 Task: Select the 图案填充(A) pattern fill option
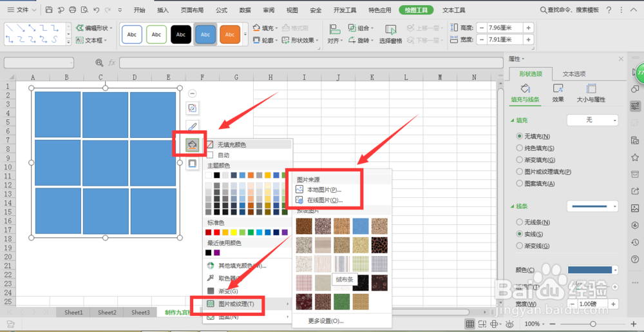click(520, 184)
